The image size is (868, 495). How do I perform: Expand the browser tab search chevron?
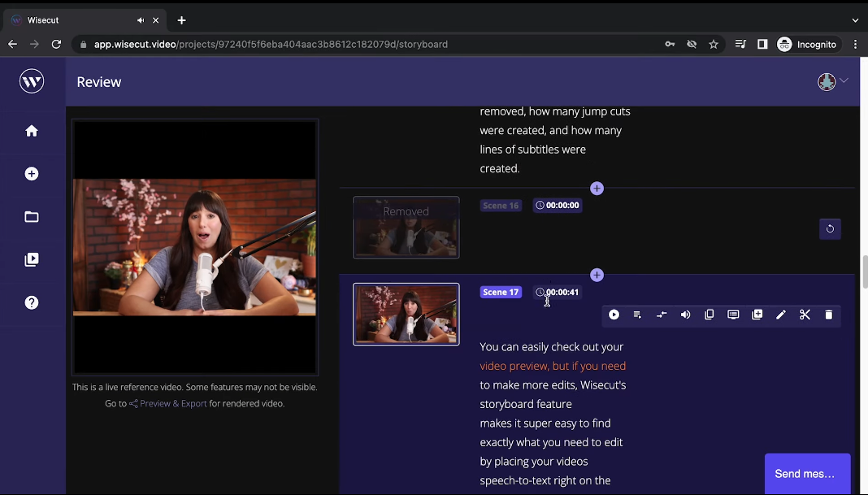click(855, 20)
